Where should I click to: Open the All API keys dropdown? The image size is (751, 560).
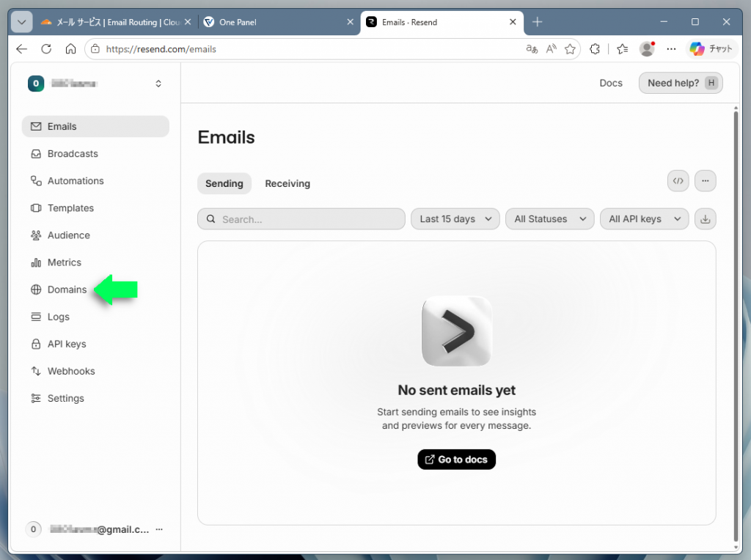point(644,219)
